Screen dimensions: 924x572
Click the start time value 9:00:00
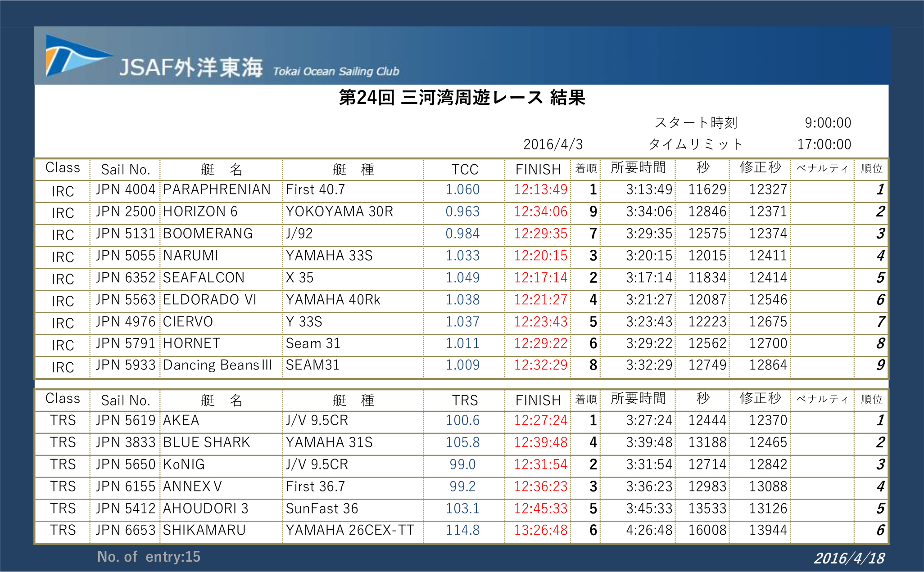tap(828, 122)
